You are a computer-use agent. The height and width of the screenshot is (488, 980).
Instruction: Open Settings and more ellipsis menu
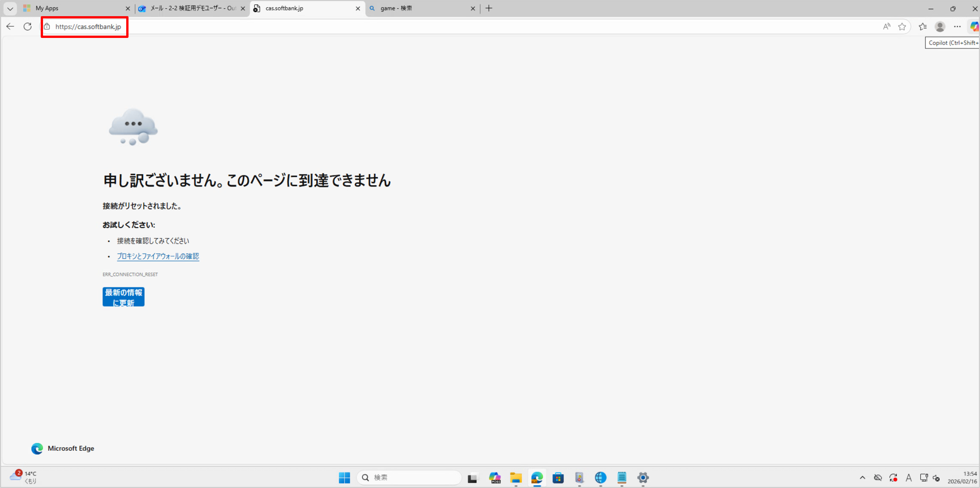point(957,27)
